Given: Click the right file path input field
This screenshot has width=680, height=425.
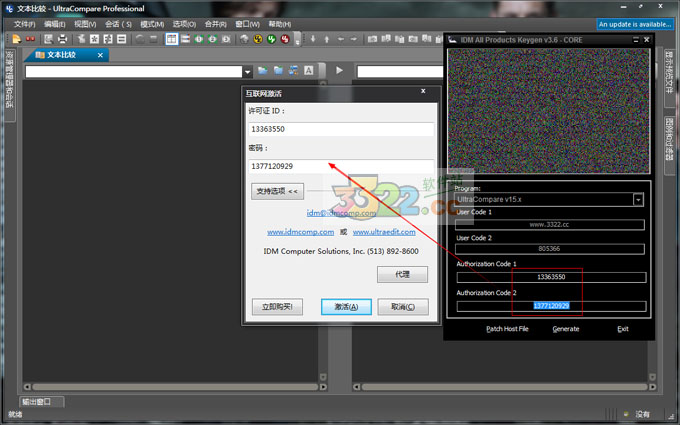Looking at the screenshot, I should 400,72.
